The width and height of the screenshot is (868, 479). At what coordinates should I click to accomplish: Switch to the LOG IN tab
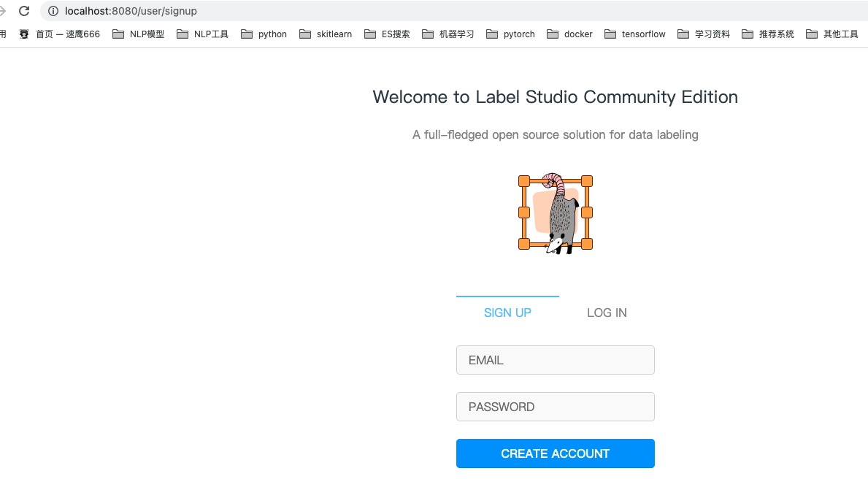coord(607,313)
